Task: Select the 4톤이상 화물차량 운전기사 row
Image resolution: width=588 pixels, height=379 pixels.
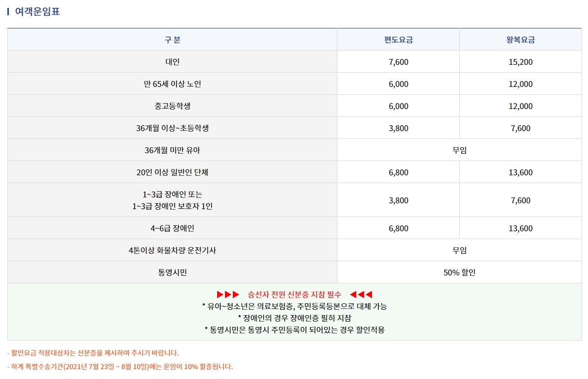Action: tap(171, 249)
